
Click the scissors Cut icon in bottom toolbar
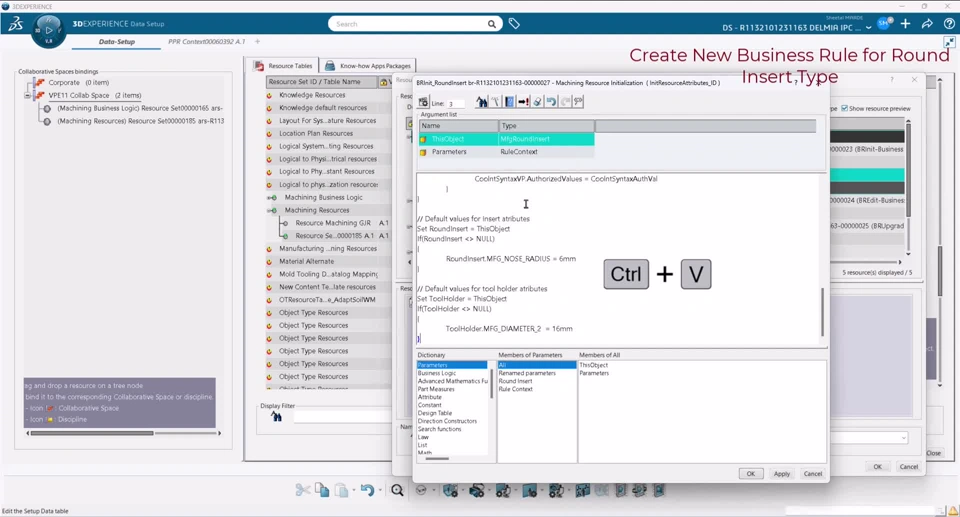click(x=302, y=490)
